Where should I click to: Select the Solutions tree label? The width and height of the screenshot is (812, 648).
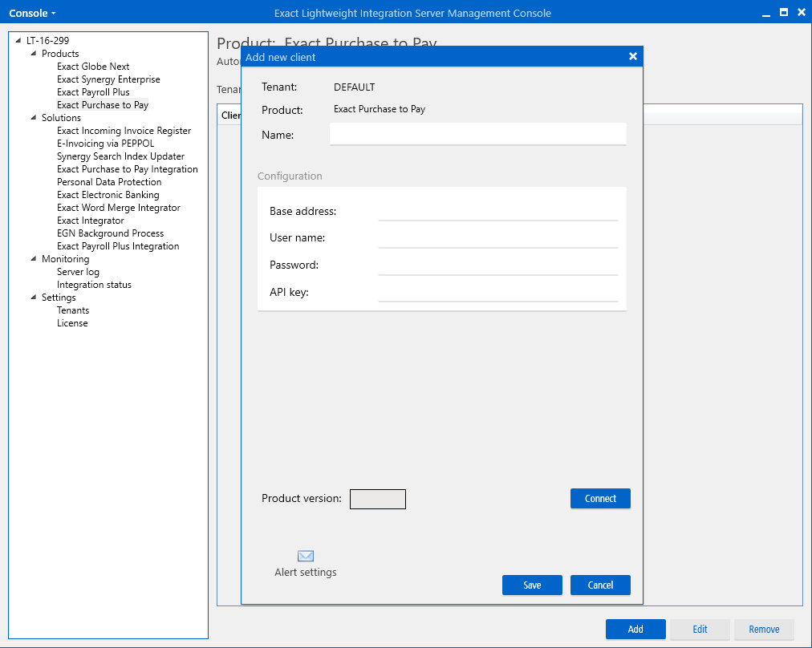pos(61,117)
